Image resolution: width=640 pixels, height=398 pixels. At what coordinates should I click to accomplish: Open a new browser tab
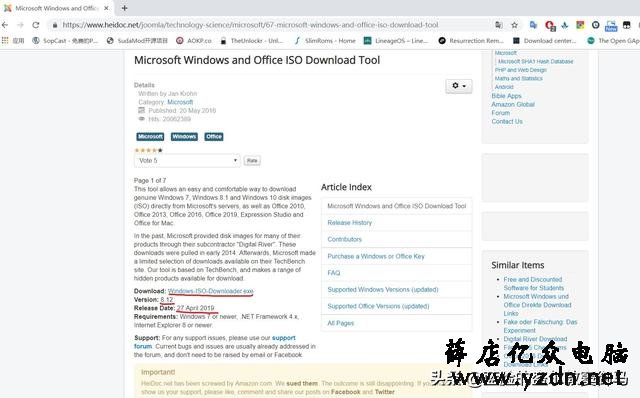124,8
